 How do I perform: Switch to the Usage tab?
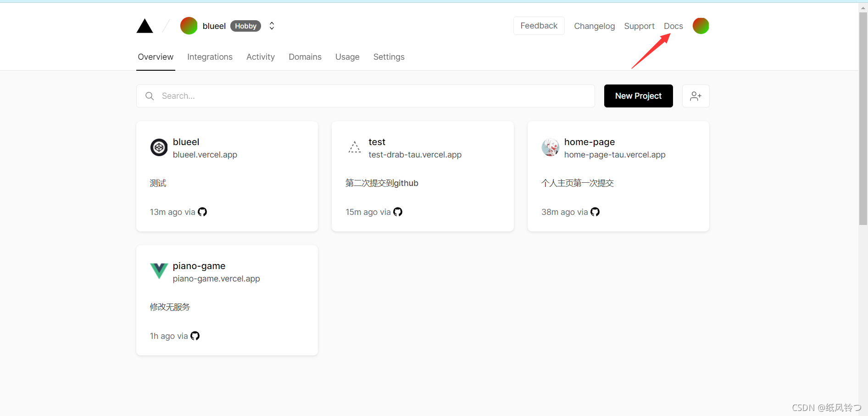coord(347,57)
